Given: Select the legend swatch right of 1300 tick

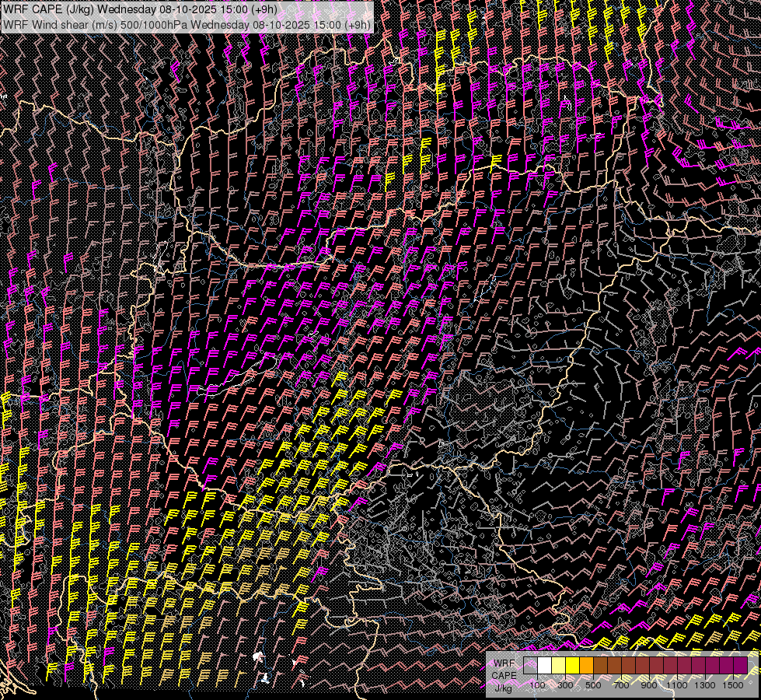Looking at the screenshot, I should [x=713, y=666].
